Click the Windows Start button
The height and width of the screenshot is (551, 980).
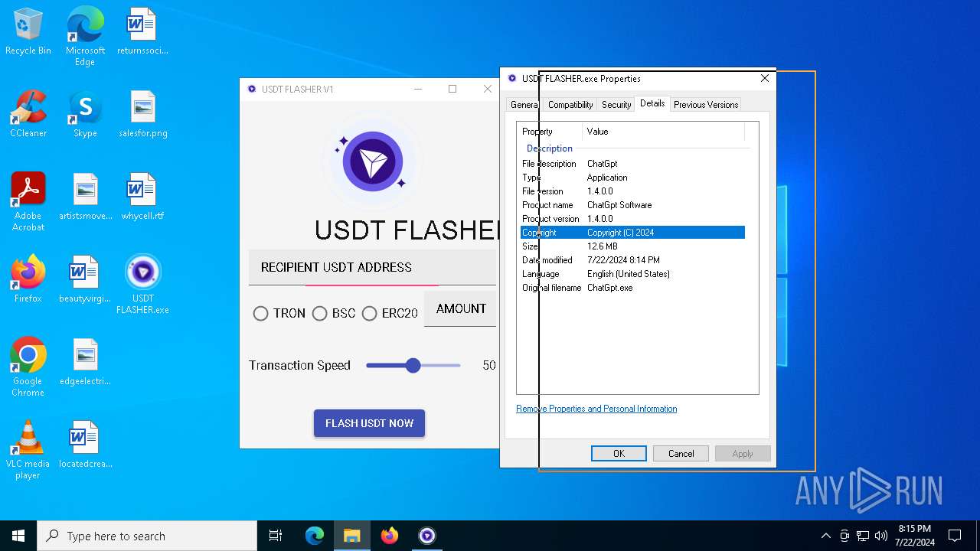click(x=18, y=536)
